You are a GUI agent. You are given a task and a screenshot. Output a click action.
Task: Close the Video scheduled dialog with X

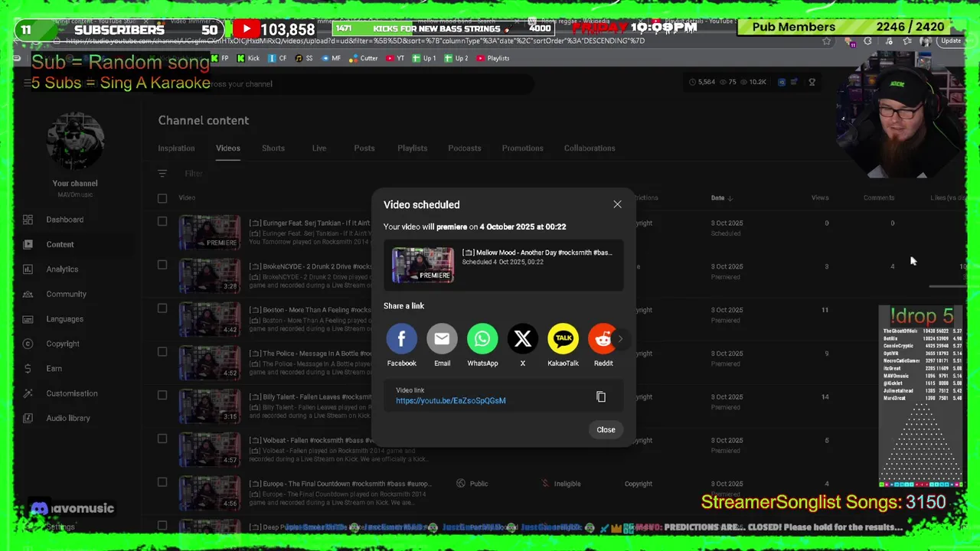tap(617, 204)
